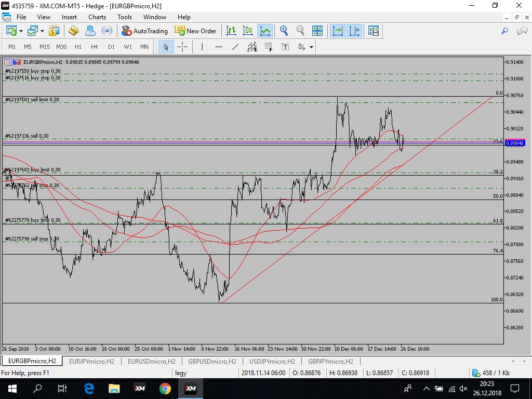Open the objects shapes dropdown arrow

coord(311,47)
